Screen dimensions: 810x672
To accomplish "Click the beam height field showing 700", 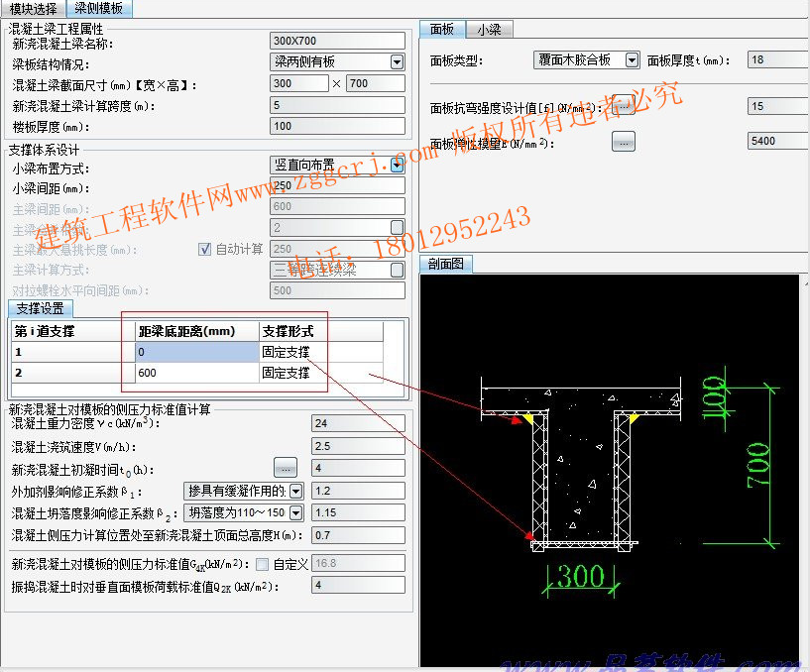I will click(x=376, y=83).
